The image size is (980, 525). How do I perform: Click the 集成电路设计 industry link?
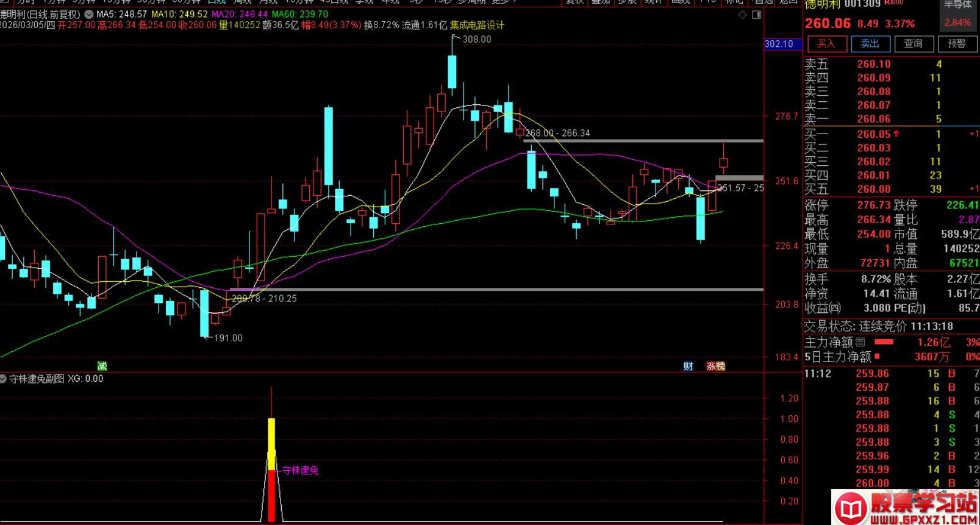pos(477,25)
